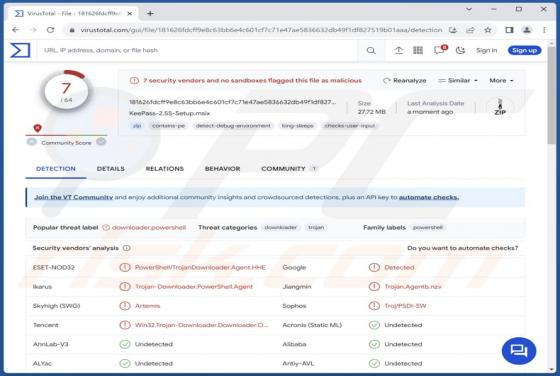Click the URL, IP address search field

200,50
